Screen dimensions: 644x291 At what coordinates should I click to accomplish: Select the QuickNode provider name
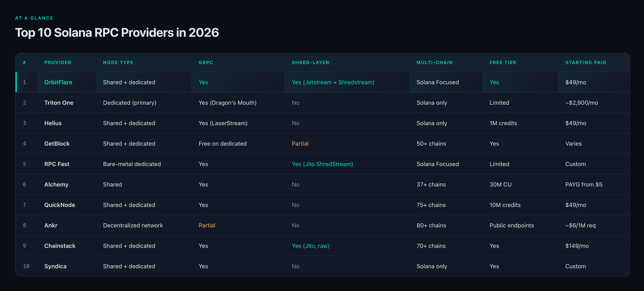[60, 205]
